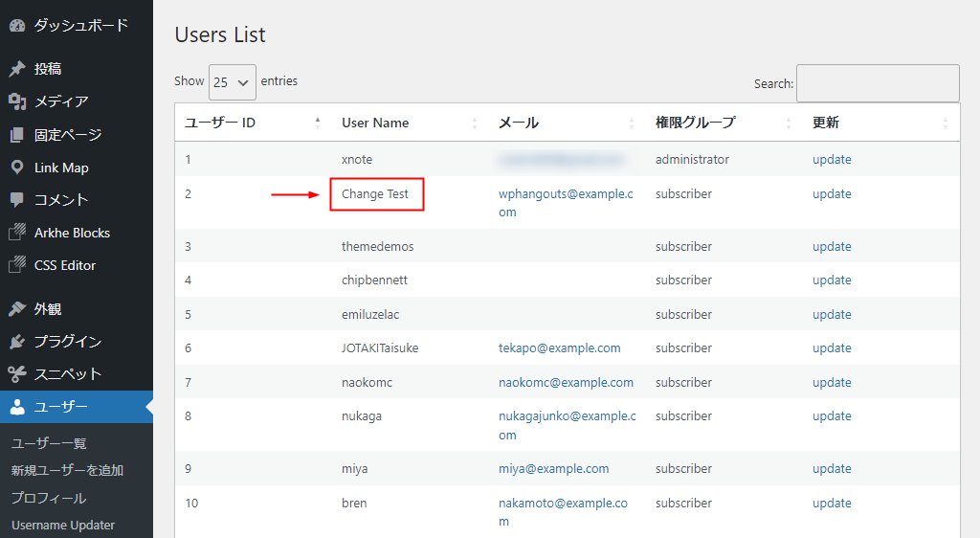Click the Link Map location pin icon
Viewport: 980px width, 538px height.
pos(17,168)
